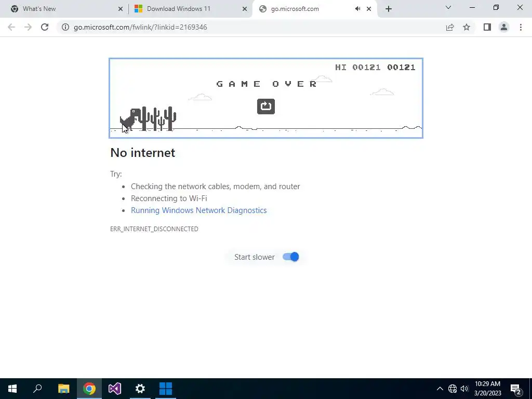Open File Explorer from taskbar
Screen dimensions: 532x399
tap(63, 389)
